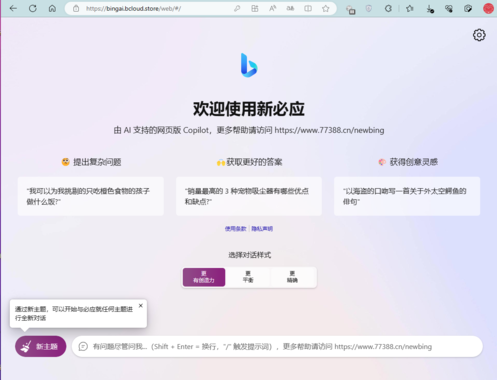This screenshot has width=497, height=380.
Task: Select 更有创造力 conversation style
Action: click(x=204, y=277)
